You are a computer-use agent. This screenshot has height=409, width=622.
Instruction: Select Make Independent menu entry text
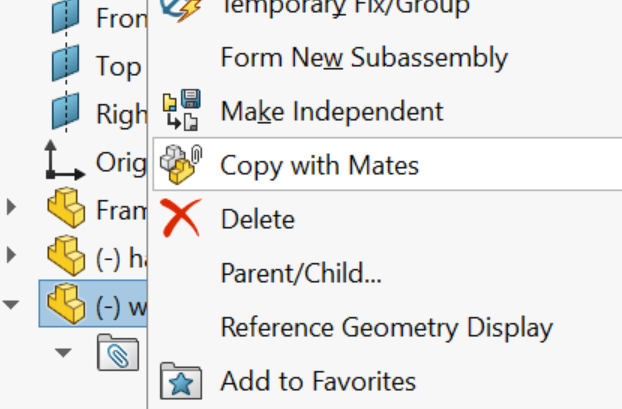click(x=332, y=111)
